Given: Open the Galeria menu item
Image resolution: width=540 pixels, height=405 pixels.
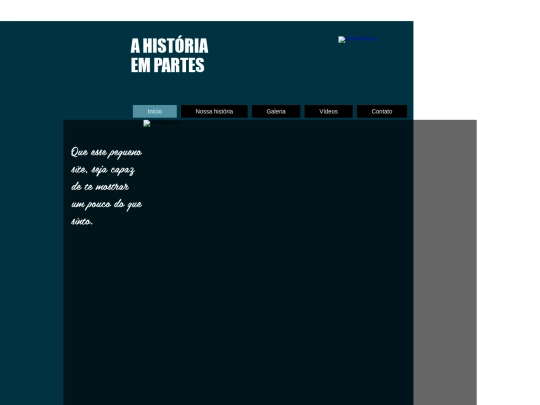Looking at the screenshot, I should (x=276, y=112).
